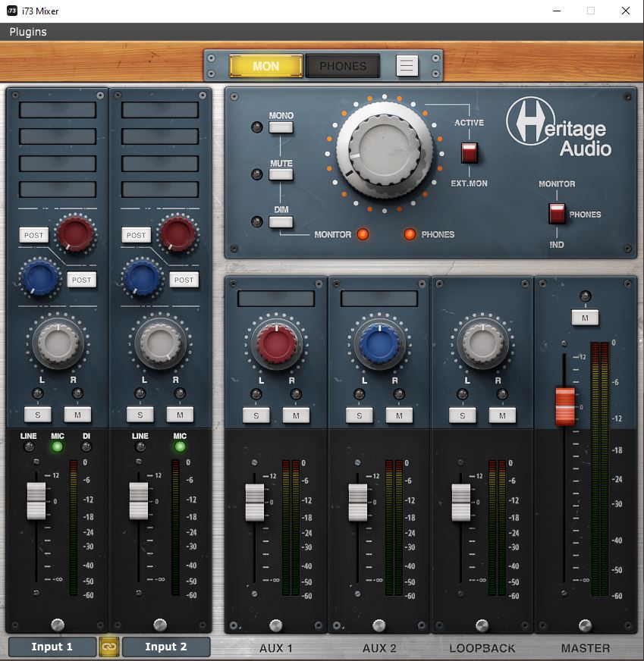Viewport: 644px width, 661px height.
Task: Select DI input source on Input 1
Action: pos(86,446)
